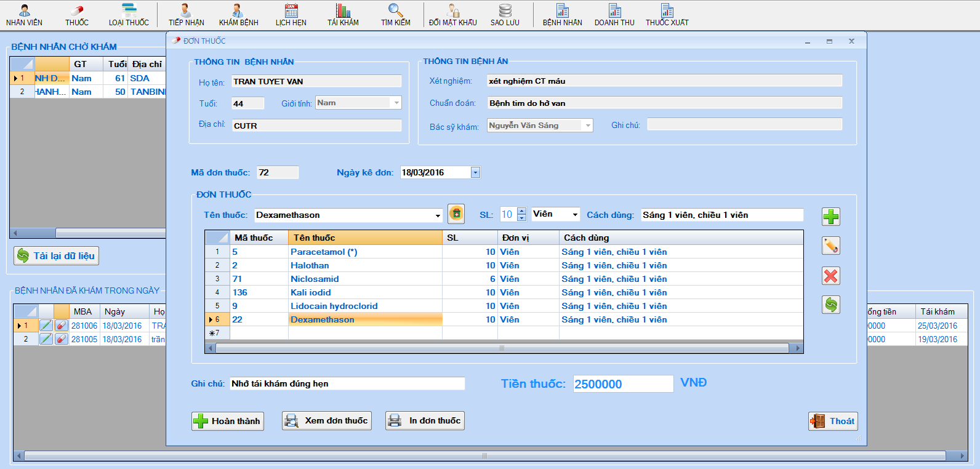Increase SL quantity with up arrow
Viewport: 980px width, 469px height.
(x=521, y=211)
